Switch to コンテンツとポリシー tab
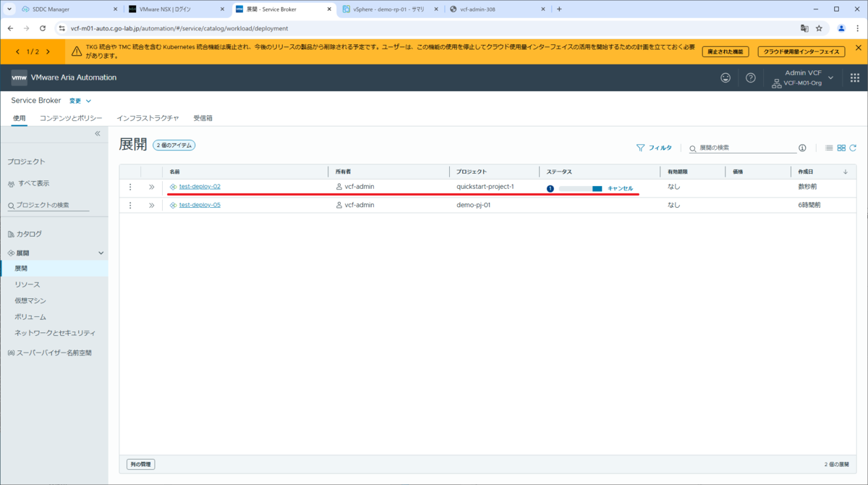Screen dimensions: 868x485 (71, 118)
